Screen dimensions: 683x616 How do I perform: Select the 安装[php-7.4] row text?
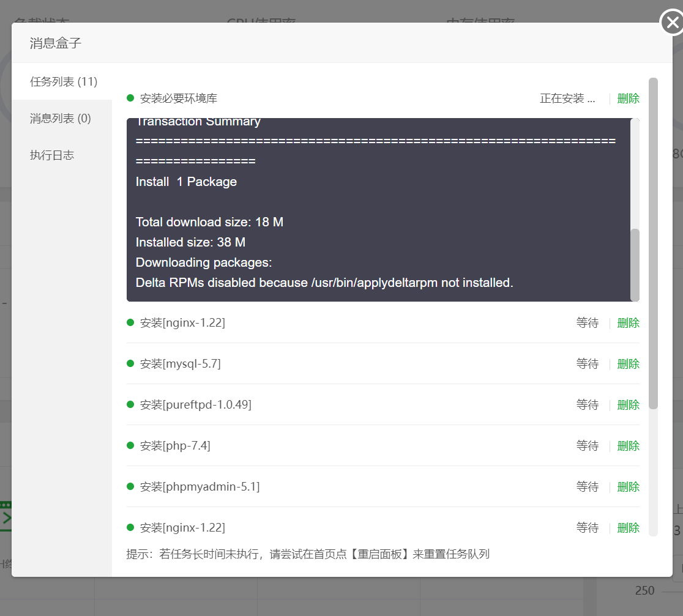pyautogui.click(x=175, y=446)
